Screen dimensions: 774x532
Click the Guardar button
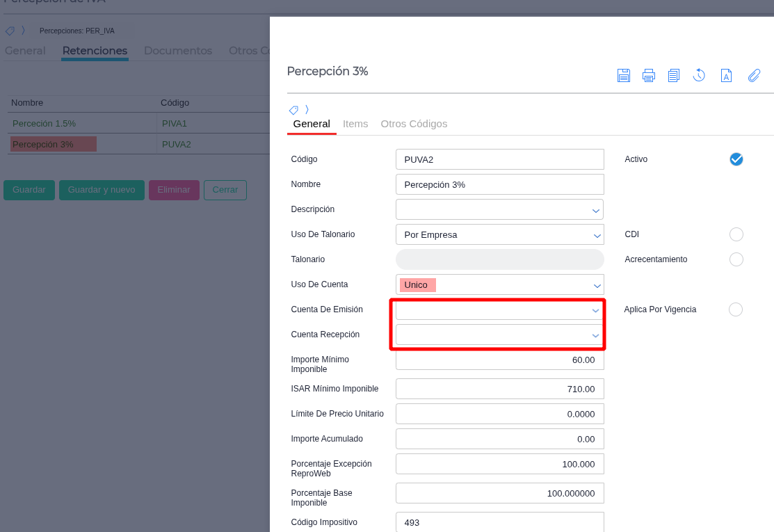29,190
